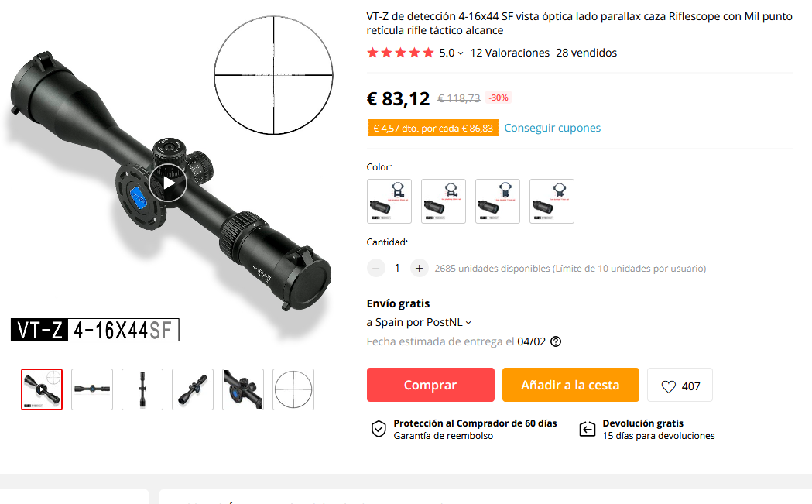Click the red Comprar button
This screenshot has width=812, height=504.
431,385
